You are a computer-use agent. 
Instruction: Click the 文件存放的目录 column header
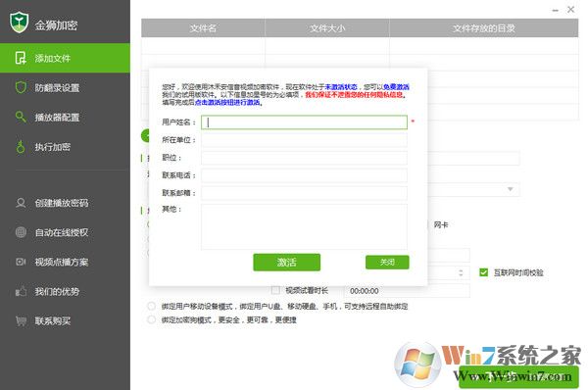(x=484, y=28)
